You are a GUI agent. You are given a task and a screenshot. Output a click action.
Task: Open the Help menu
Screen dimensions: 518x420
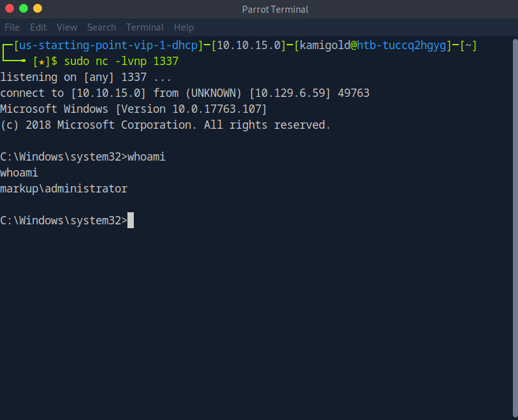(x=183, y=27)
